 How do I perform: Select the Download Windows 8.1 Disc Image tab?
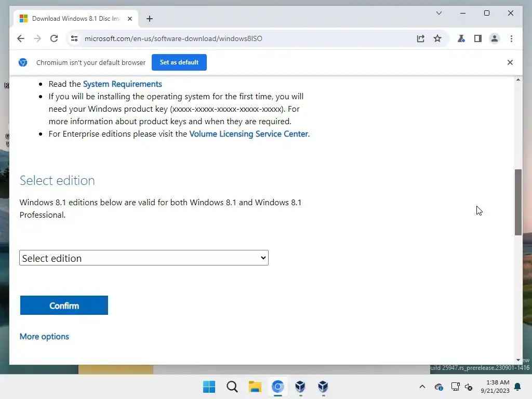pos(76,19)
